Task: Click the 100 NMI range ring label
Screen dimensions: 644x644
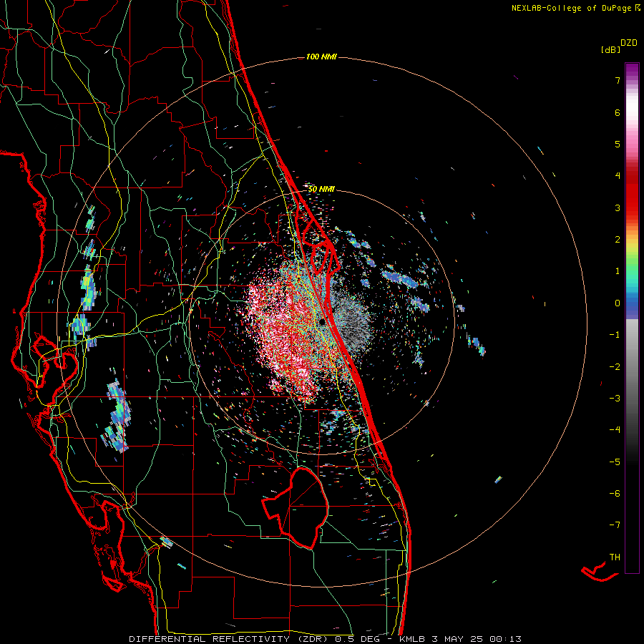Action: click(321, 57)
